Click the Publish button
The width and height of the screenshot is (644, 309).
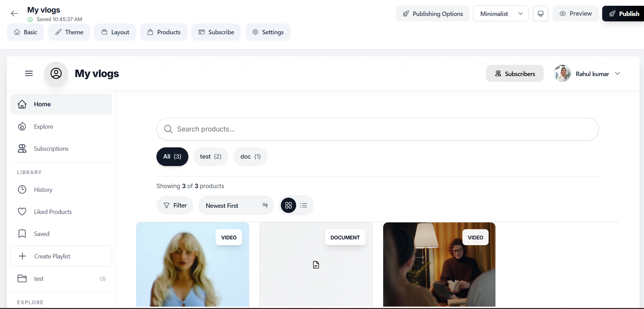[x=626, y=13]
